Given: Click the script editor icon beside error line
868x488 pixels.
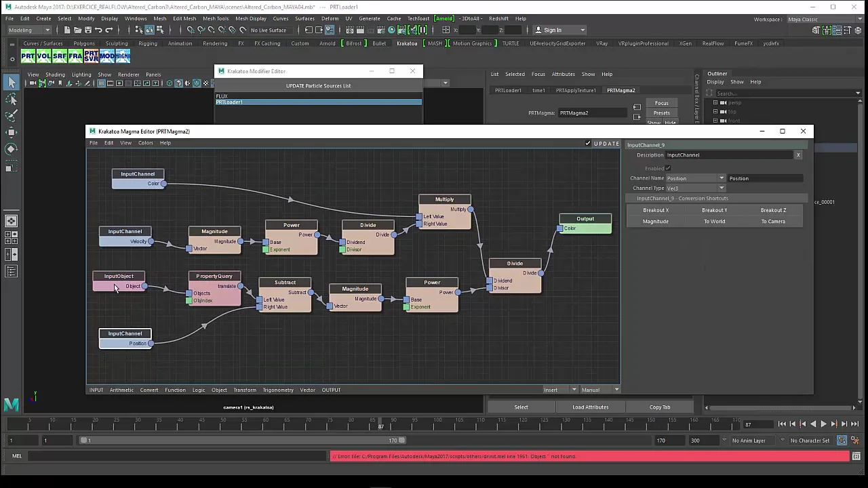Looking at the screenshot, I should (x=857, y=456).
